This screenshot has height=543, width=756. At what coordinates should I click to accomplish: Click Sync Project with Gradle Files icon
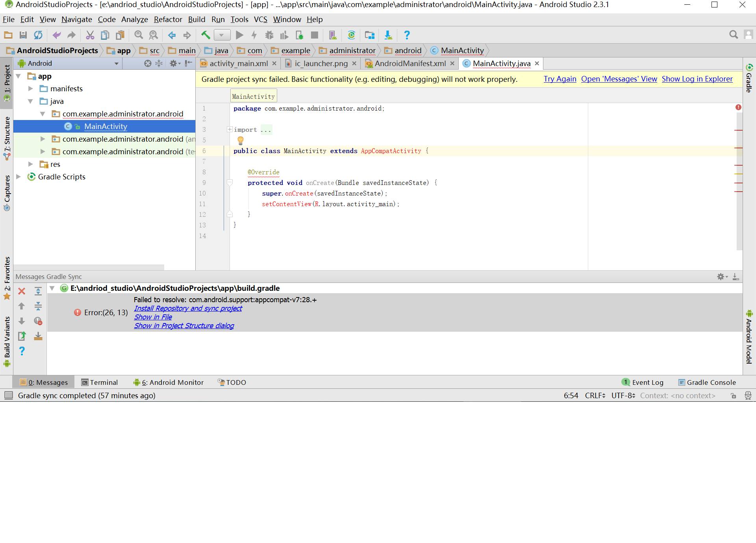tap(352, 35)
